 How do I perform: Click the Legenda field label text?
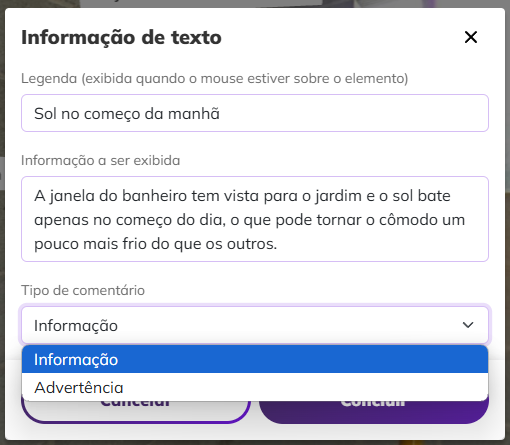214,79
